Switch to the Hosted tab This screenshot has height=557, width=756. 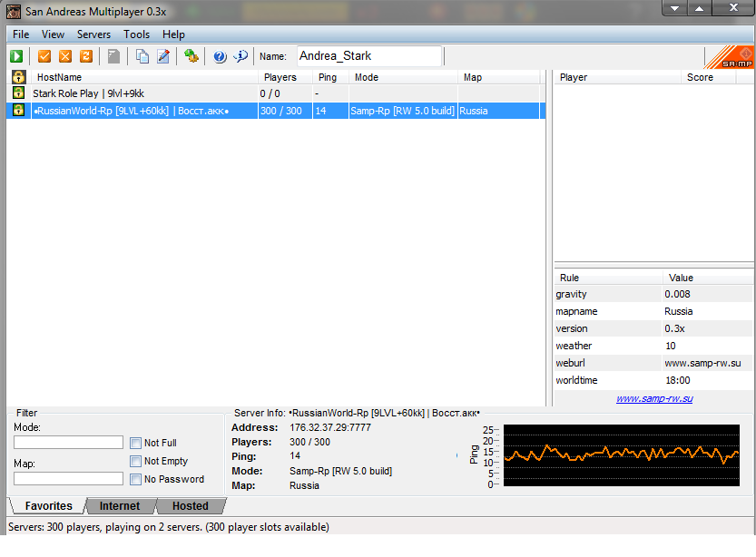coord(191,506)
